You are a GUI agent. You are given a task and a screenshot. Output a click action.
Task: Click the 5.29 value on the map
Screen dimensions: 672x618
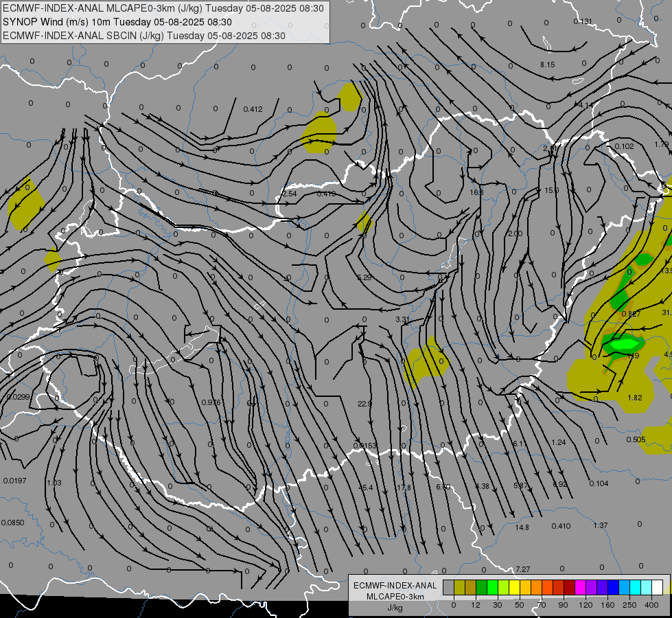364,277
